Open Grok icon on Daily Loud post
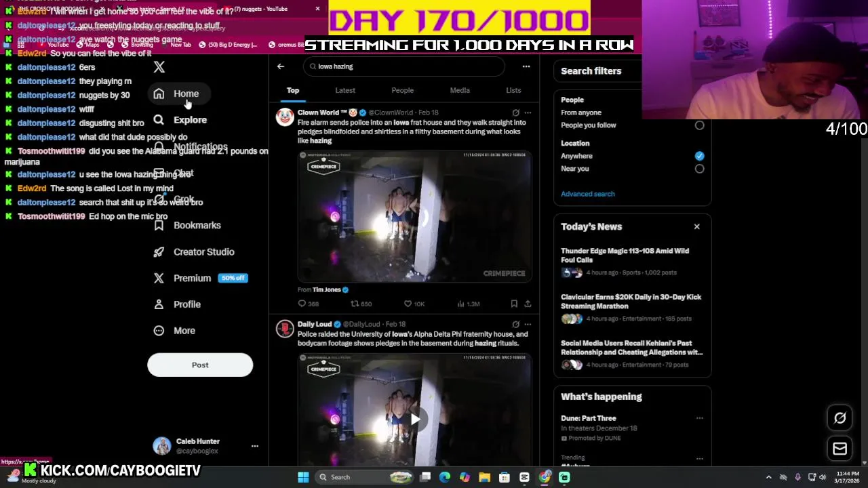The image size is (868, 488). [515, 324]
